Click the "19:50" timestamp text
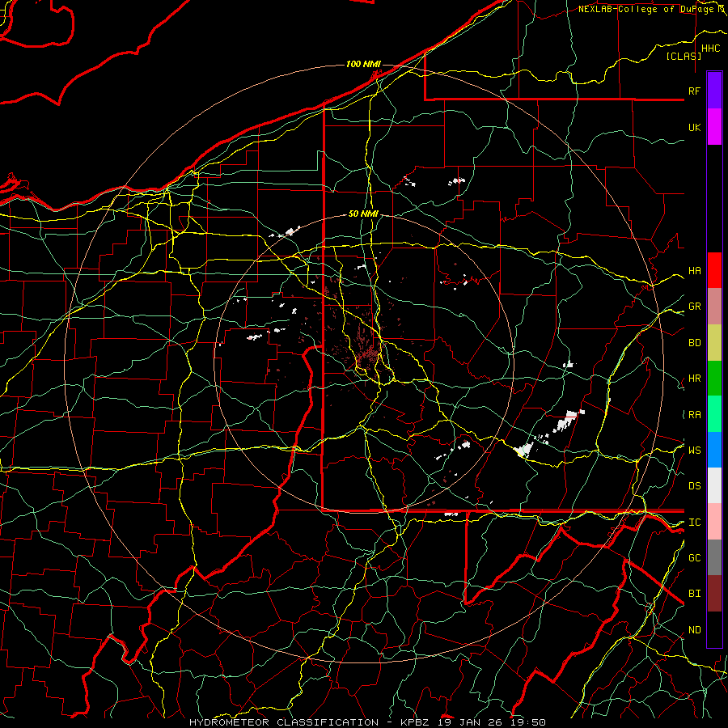 pyautogui.click(x=528, y=722)
